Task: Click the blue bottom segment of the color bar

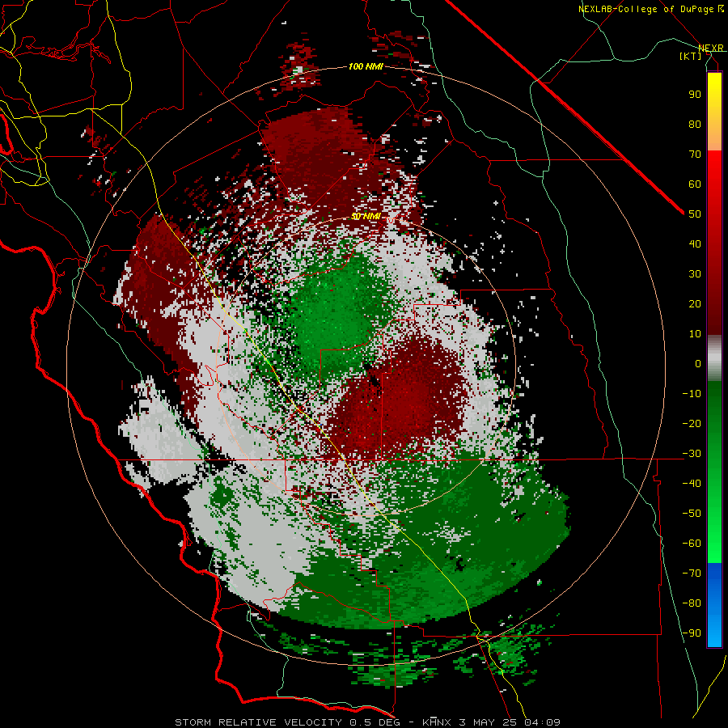Action: click(x=714, y=605)
